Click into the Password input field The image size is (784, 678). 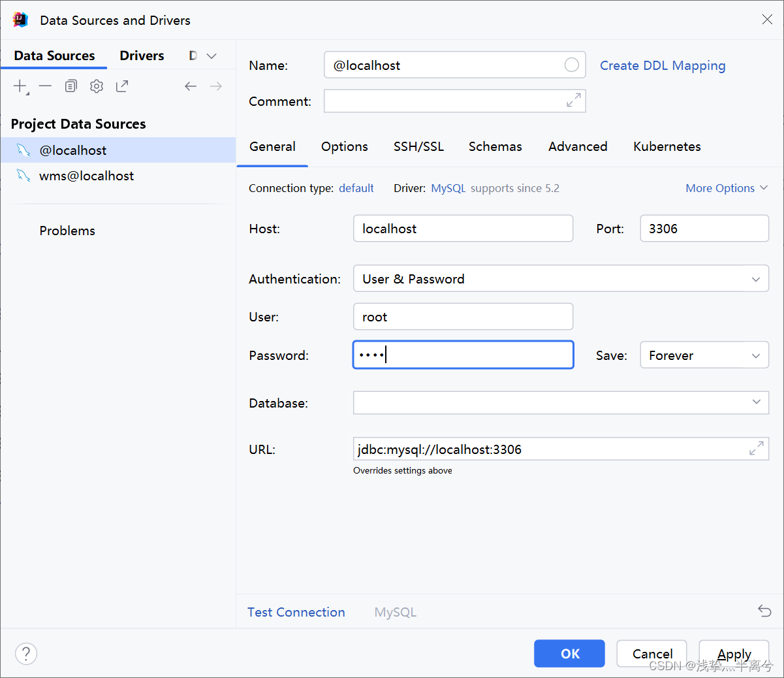463,355
